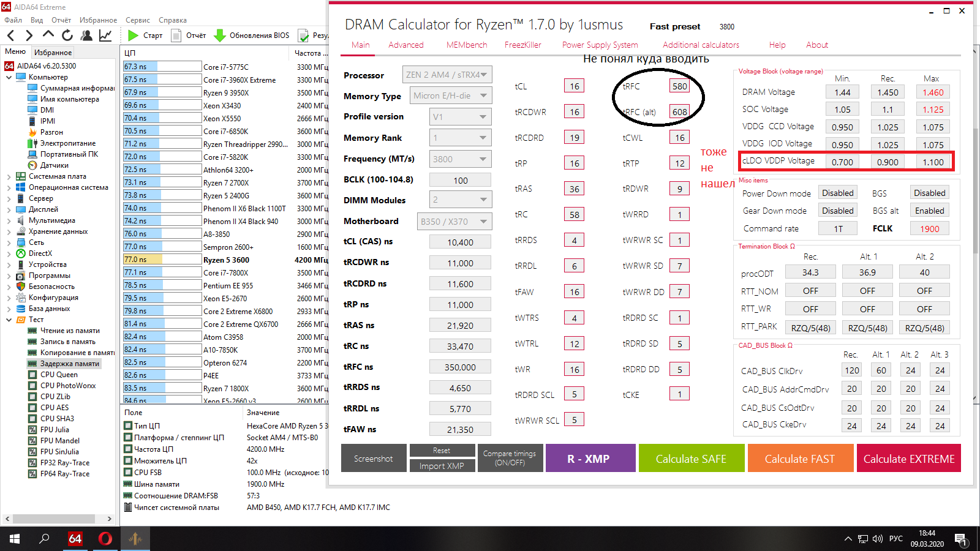Open the Motherboard dropdown
Screen dimensions: 980x551
pos(454,221)
